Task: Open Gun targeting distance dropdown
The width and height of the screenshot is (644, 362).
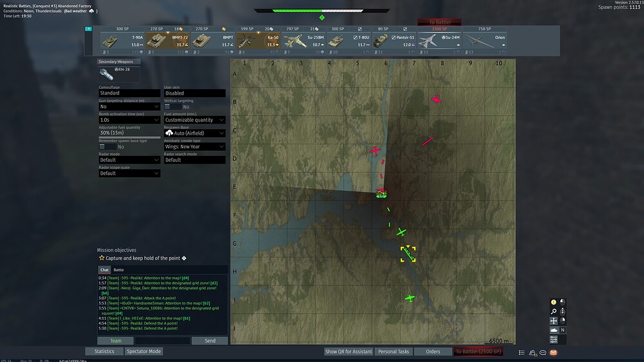Action: point(129,106)
